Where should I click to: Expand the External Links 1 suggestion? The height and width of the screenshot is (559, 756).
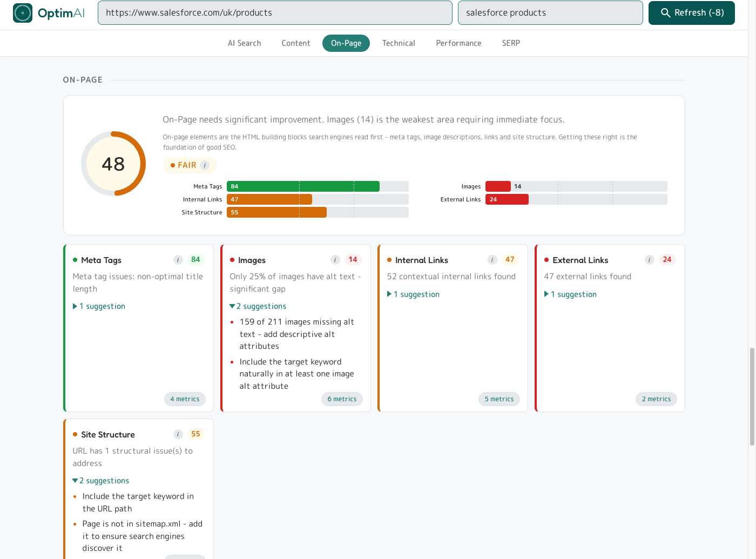(x=571, y=294)
